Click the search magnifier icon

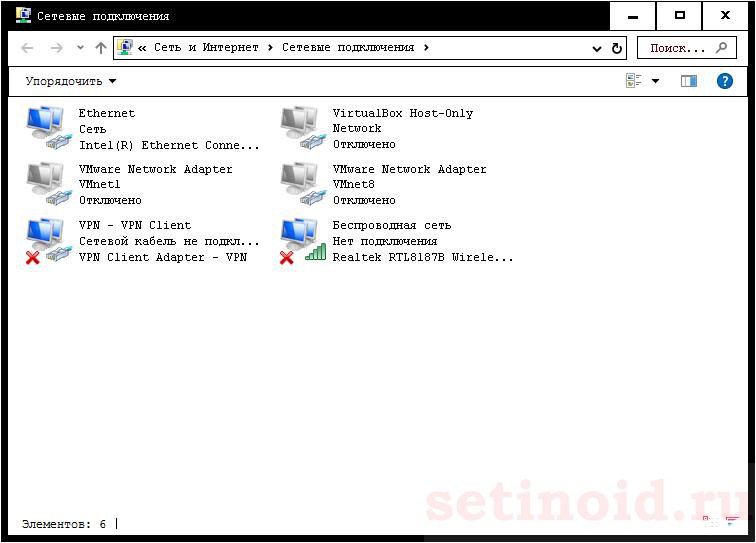tap(721, 48)
